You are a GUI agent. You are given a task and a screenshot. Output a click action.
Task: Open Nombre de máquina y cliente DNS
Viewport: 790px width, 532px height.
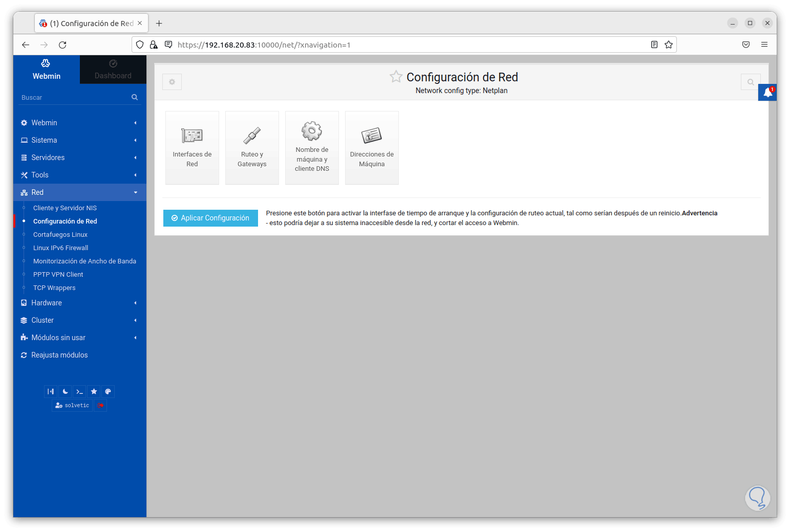312,147
